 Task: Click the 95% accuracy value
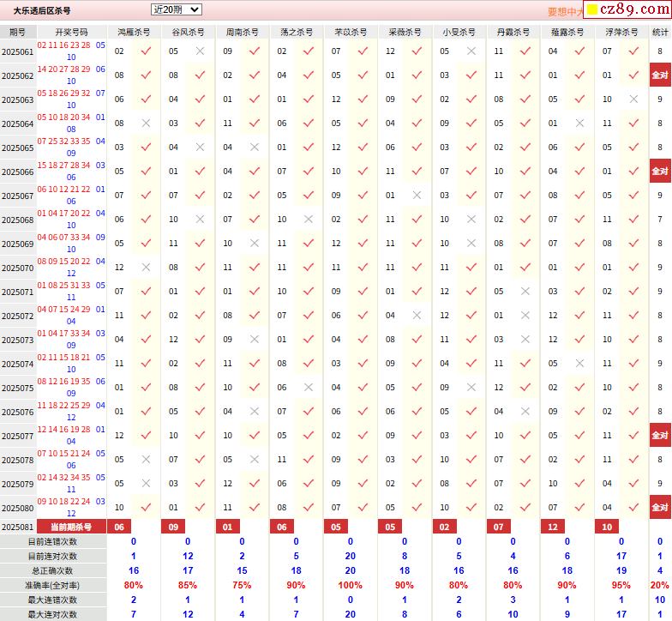click(x=621, y=585)
